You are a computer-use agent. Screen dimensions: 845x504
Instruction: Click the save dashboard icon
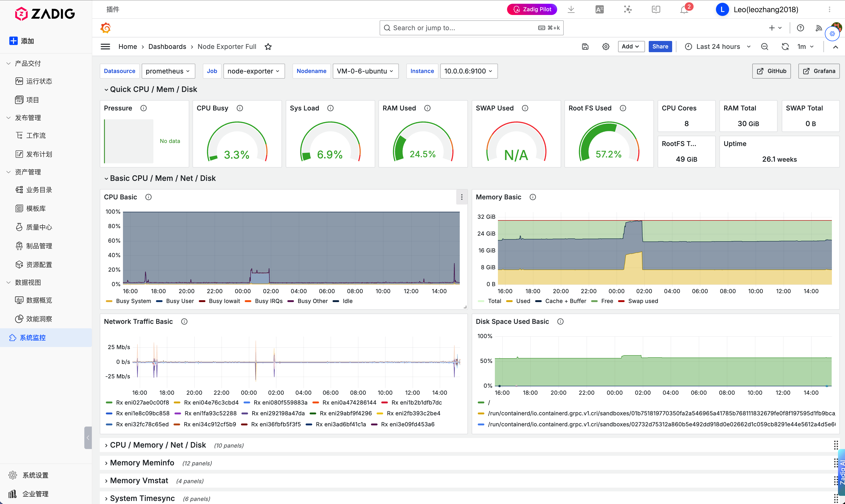[x=585, y=47]
